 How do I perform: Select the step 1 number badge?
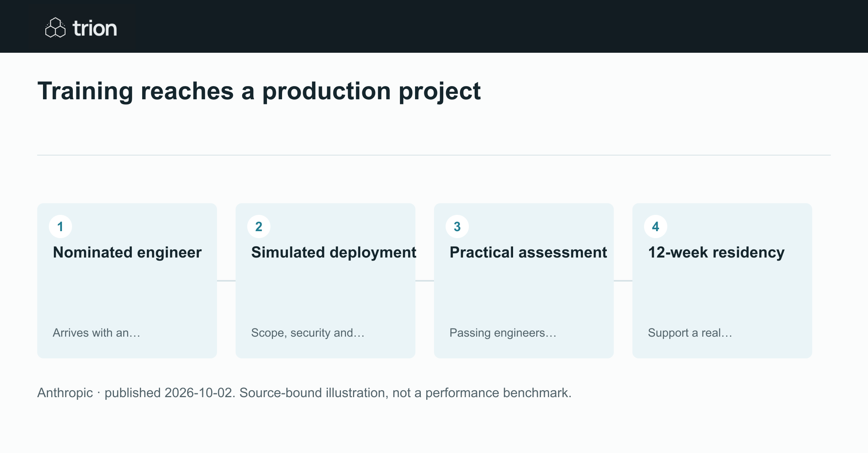[60, 226]
